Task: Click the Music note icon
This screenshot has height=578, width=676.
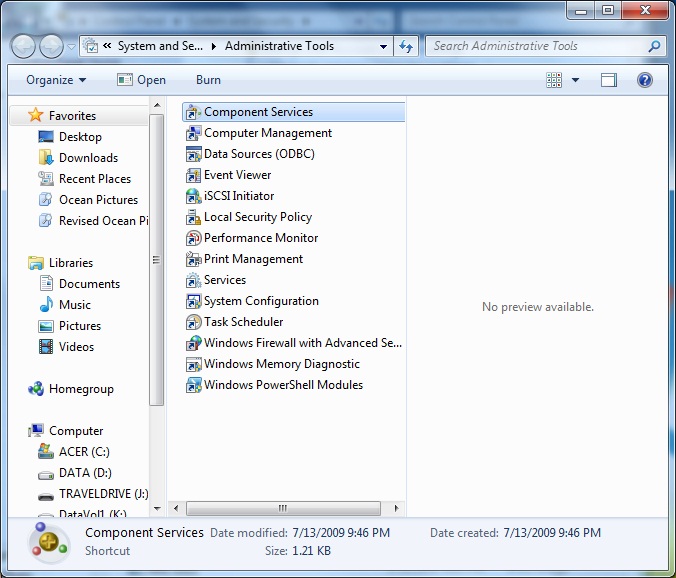Action: coord(46,305)
